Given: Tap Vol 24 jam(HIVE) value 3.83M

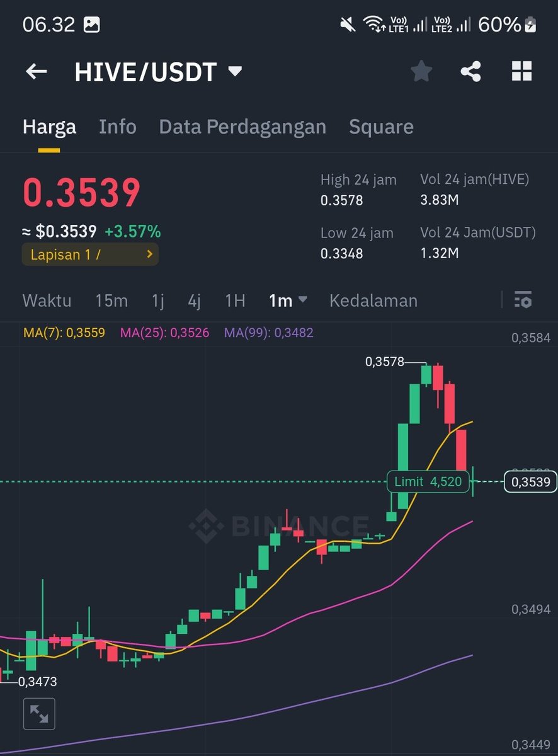Looking at the screenshot, I should (x=440, y=201).
